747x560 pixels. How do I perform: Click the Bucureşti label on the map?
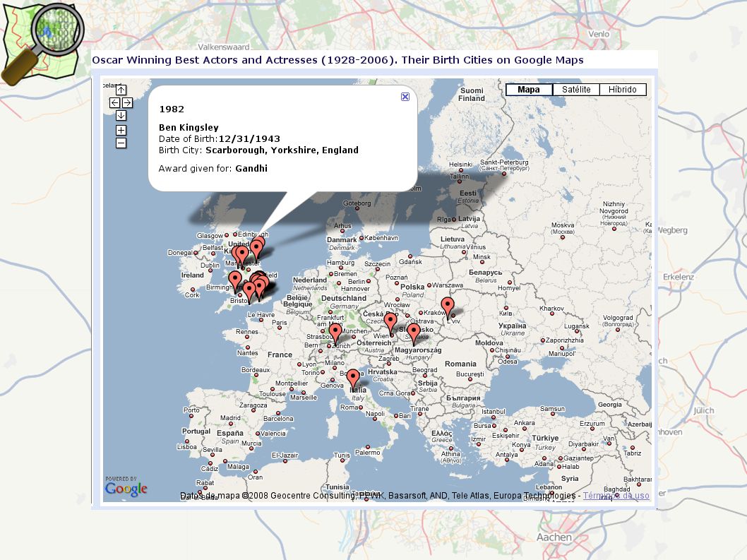coord(470,374)
